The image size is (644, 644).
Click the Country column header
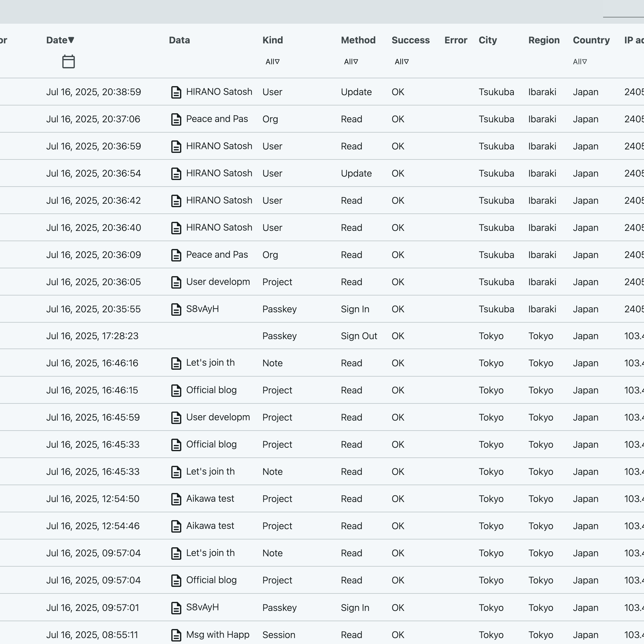coord(591,40)
